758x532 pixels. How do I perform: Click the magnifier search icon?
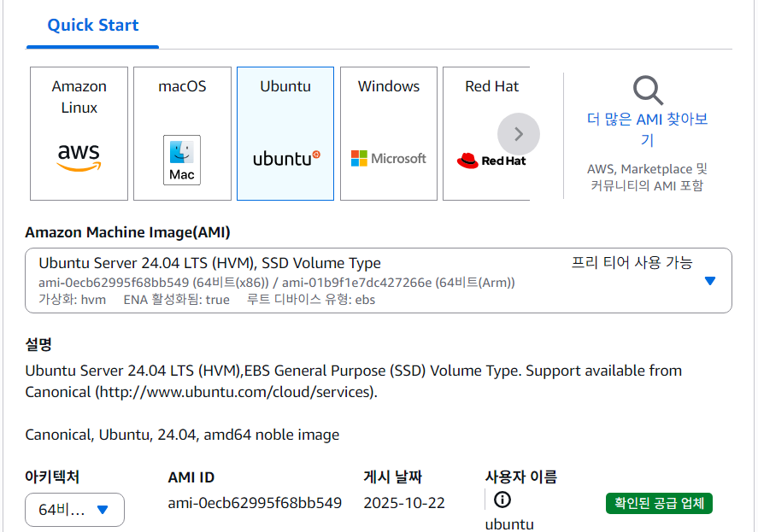click(x=648, y=91)
